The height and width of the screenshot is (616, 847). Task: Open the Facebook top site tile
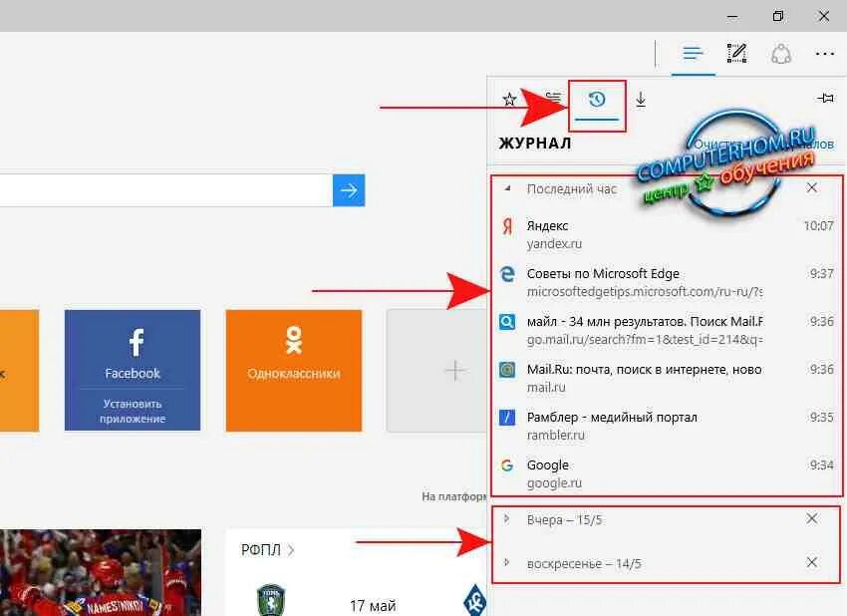click(x=133, y=370)
